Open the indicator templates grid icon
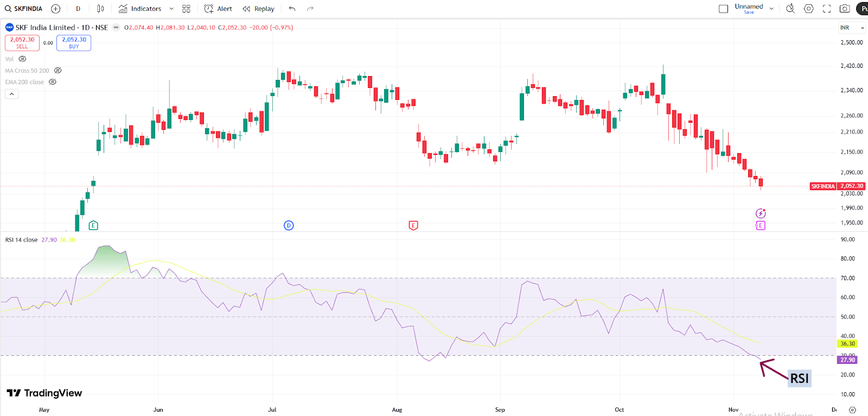The width and height of the screenshot is (868, 416). click(x=186, y=9)
